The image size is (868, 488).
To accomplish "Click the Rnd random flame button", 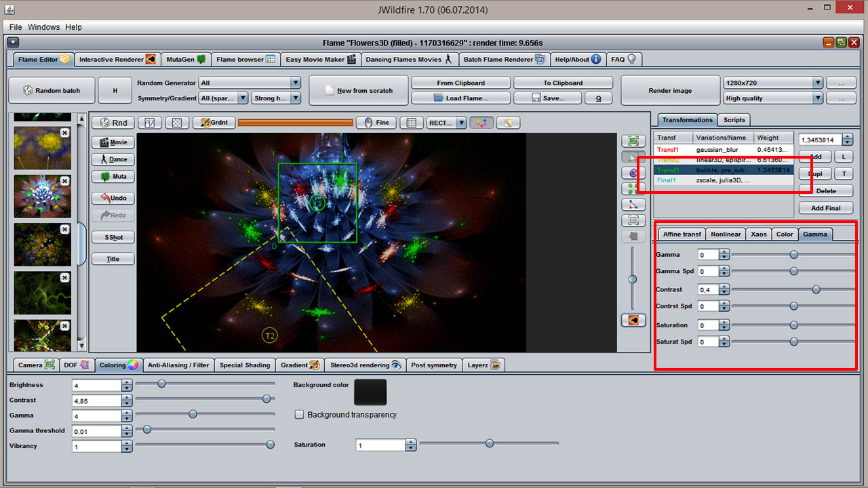I will tap(113, 123).
